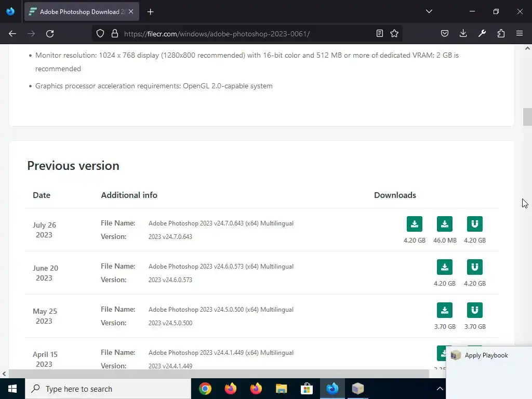532x399 pixels.
Task: Open the tracking protection shield
Action: [100, 34]
